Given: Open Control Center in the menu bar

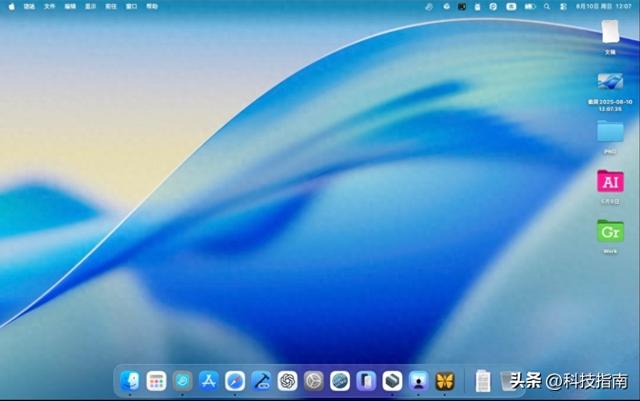Looking at the screenshot, I should click(563, 7).
